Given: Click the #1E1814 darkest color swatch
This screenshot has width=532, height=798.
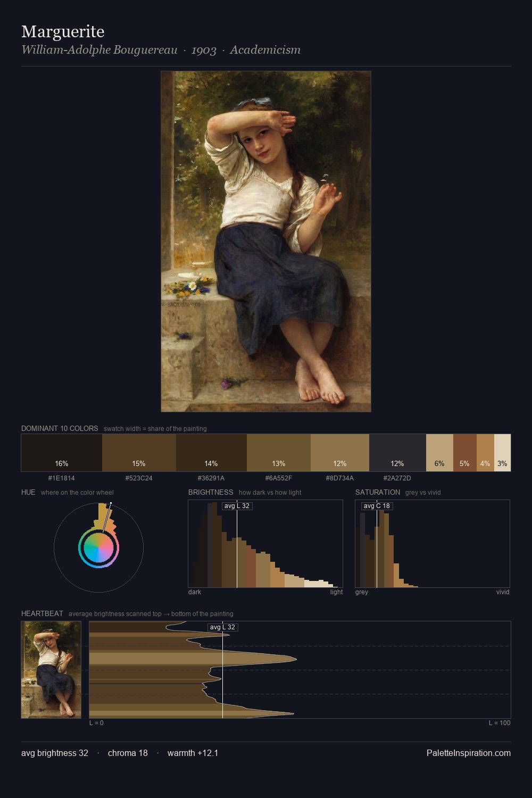Looking at the screenshot, I should (62, 453).
